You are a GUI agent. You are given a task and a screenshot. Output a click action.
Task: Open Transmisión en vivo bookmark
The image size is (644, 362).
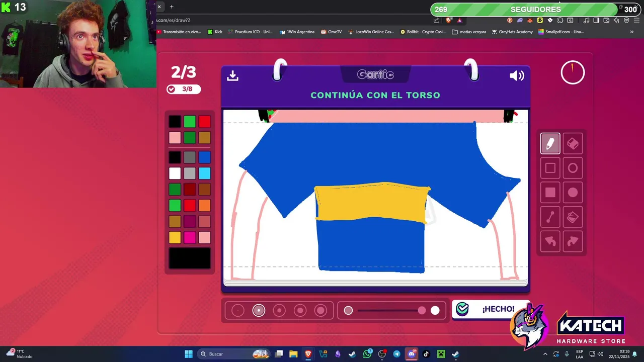point(179,32)
